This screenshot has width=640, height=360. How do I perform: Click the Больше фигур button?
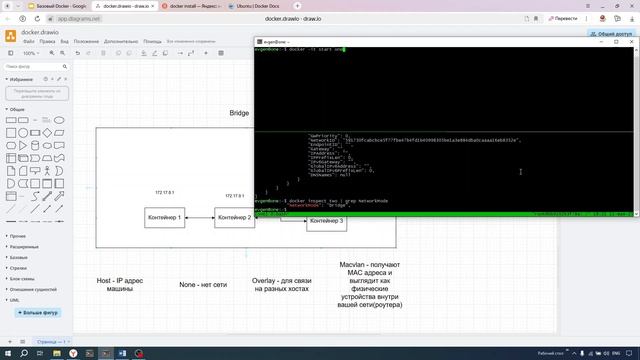click(x=38, y=313)
